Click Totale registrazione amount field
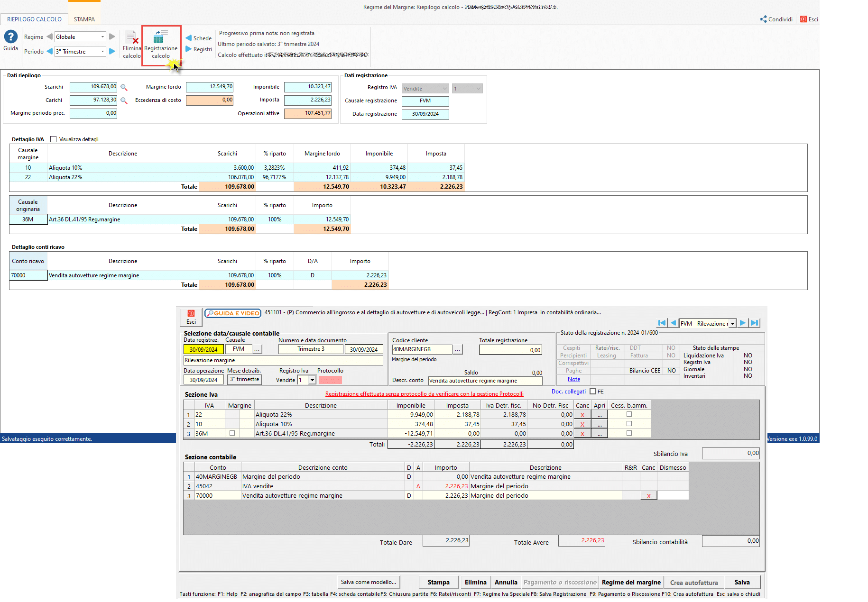The height and width of the screenshot is (602, 868). pos(510,350)
